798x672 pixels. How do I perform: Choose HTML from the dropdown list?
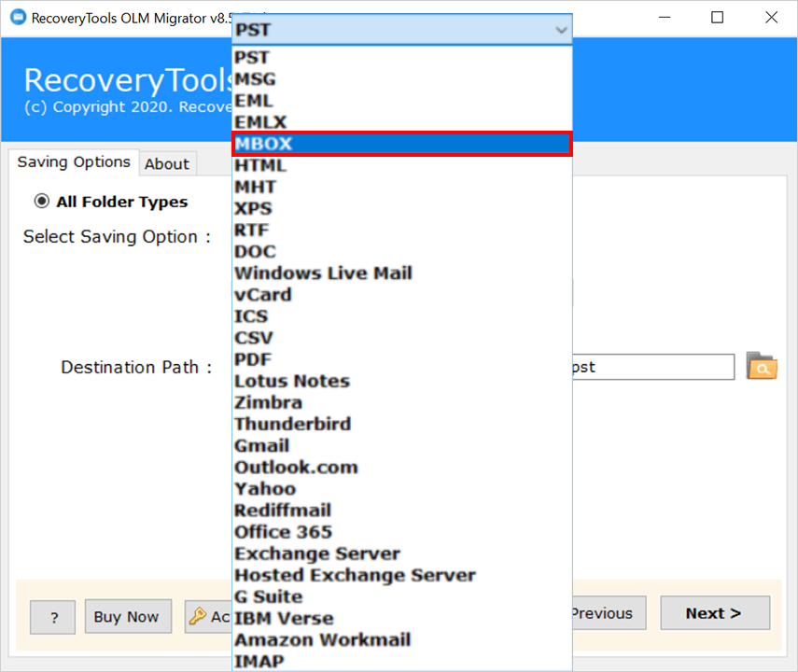click(402, 165)
